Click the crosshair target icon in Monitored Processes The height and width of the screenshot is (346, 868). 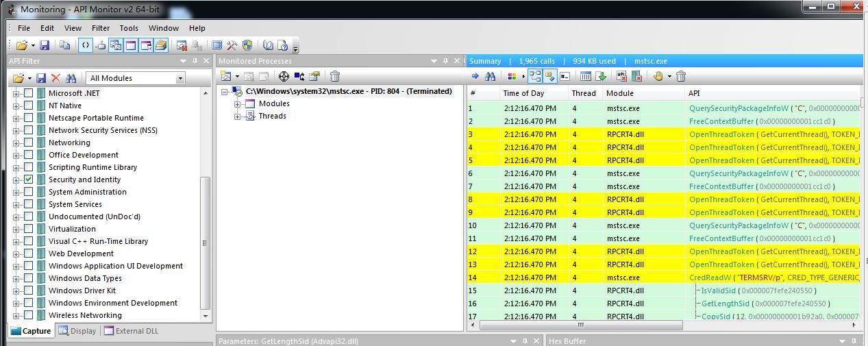(x=284, y=76)
